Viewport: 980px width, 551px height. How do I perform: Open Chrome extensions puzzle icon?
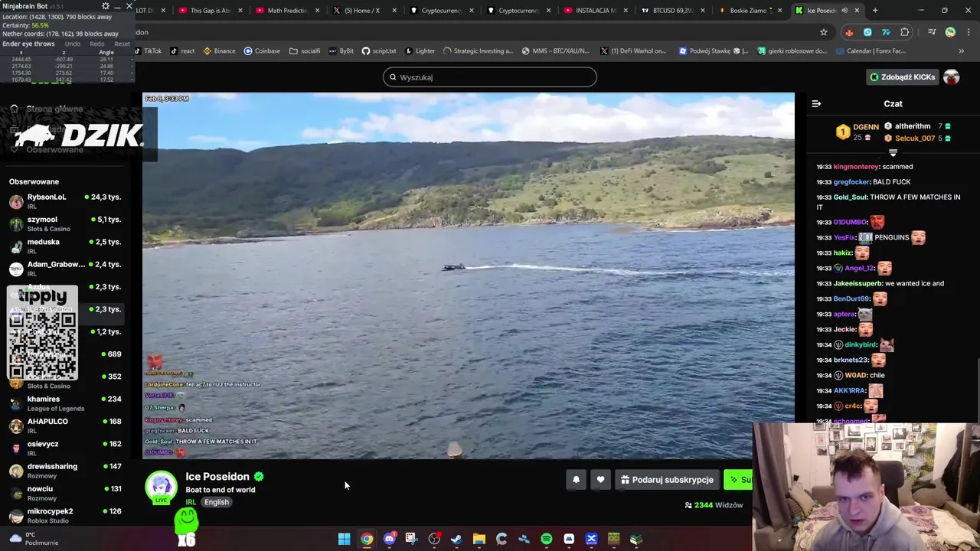tap(905, 32)
